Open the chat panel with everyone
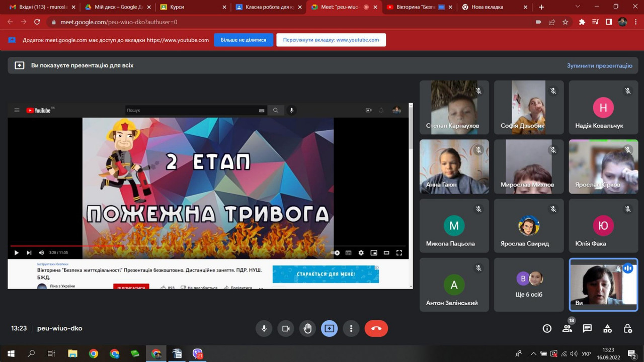Screen dimensions: 644x362 (587, 328)
